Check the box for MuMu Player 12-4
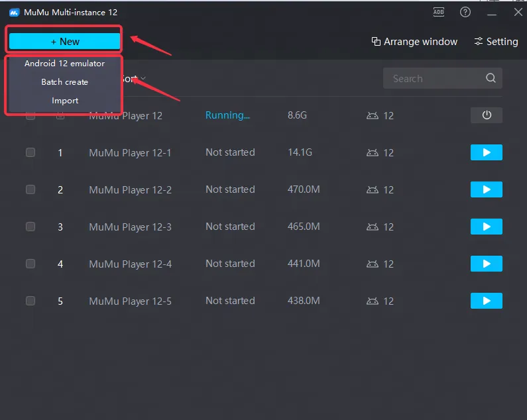527x420 pixels. [30, 264]
